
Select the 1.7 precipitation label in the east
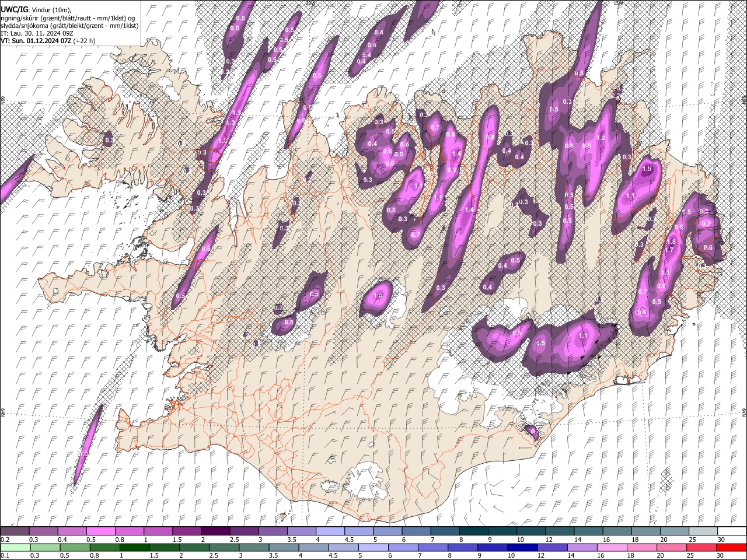669,250
